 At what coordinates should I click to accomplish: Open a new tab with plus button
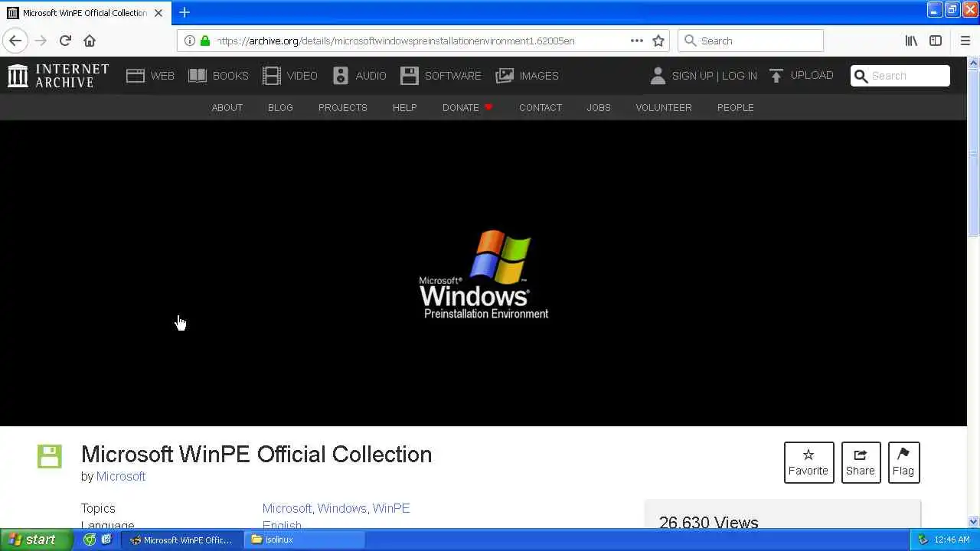(x=185, y=12)
